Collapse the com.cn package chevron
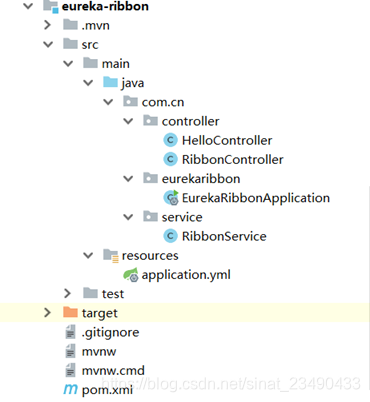 pos(108,102)
